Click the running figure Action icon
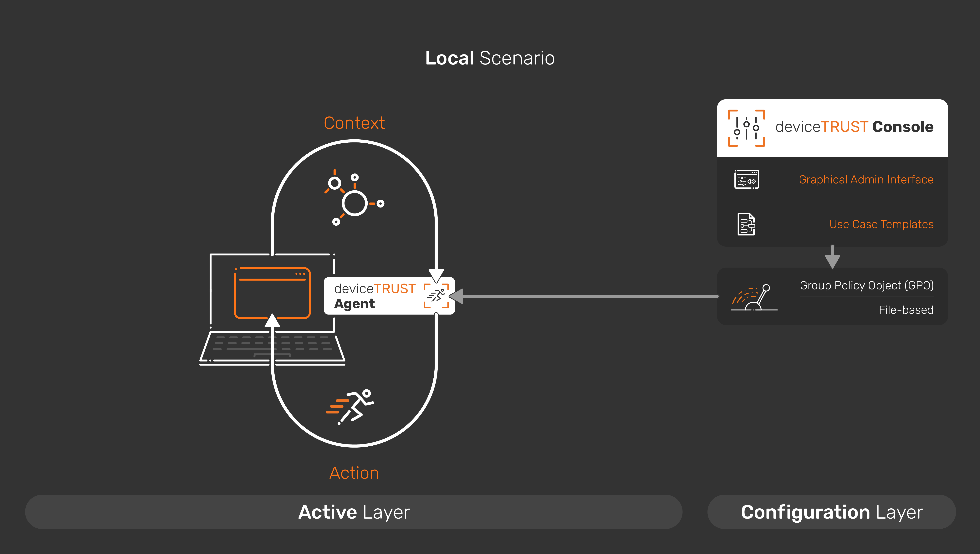Viewport: 980px width, 554px height. click(x=353, y=406)
